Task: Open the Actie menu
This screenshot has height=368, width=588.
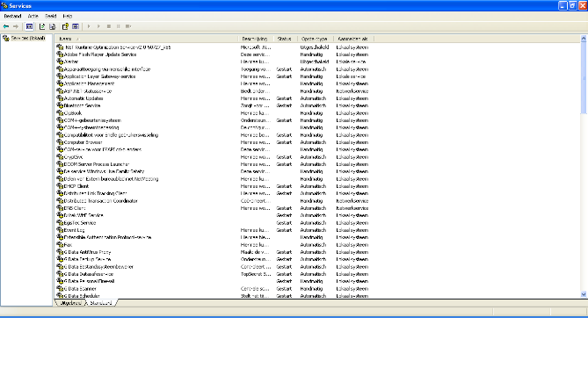Action: coord(33,16)
